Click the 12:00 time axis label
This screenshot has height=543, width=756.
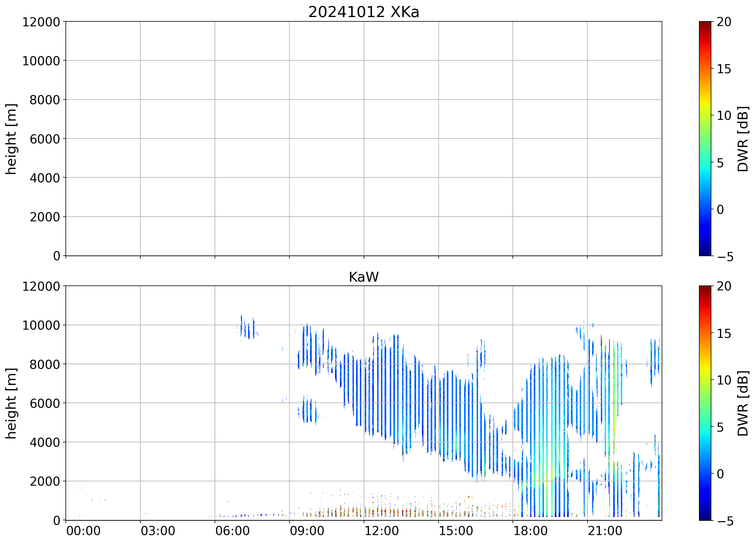coord(381,531)
